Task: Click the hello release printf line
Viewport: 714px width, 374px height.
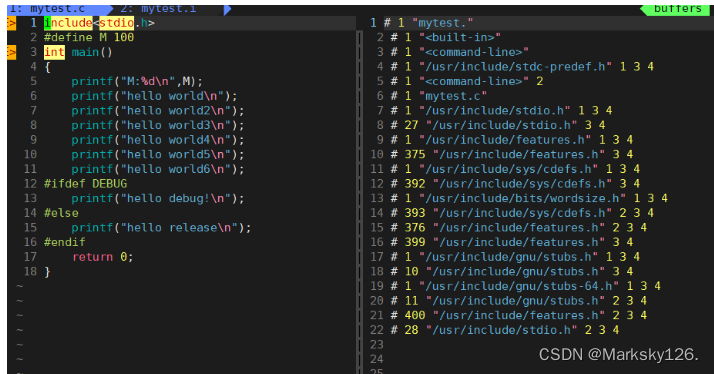Action: 161,228
